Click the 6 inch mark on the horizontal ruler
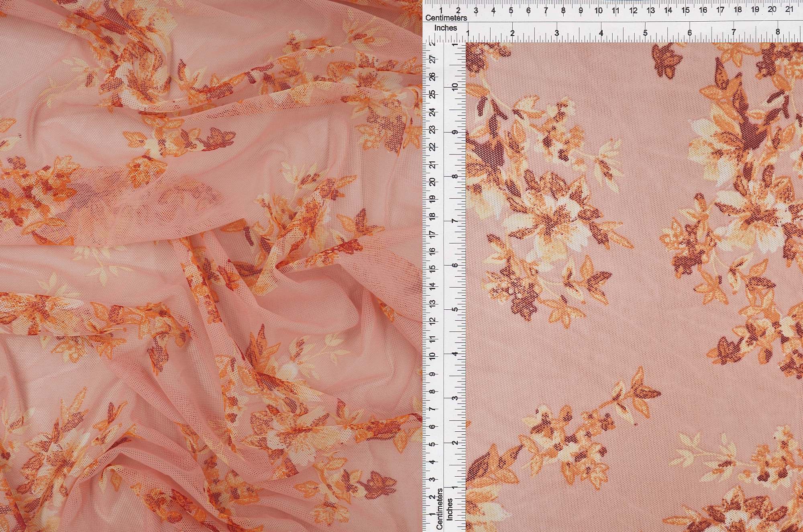The width and height of the screenshot is (803, 532). [x=689, y=32]
